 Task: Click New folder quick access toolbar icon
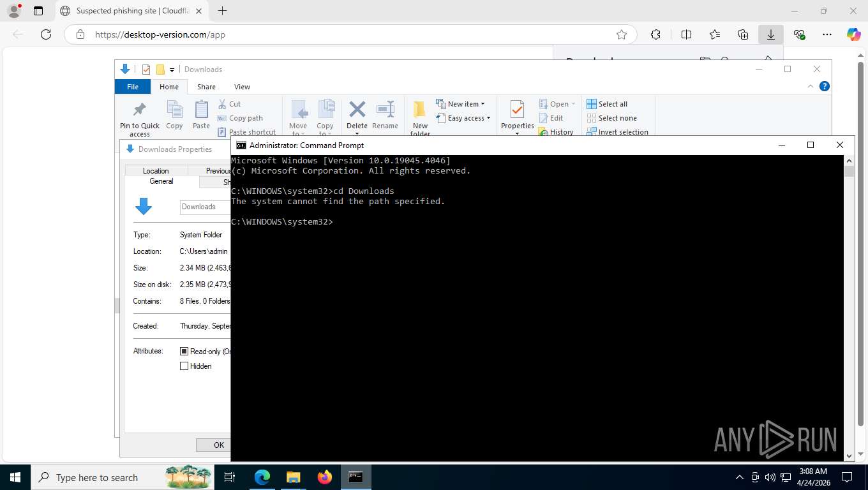[160, 70]
